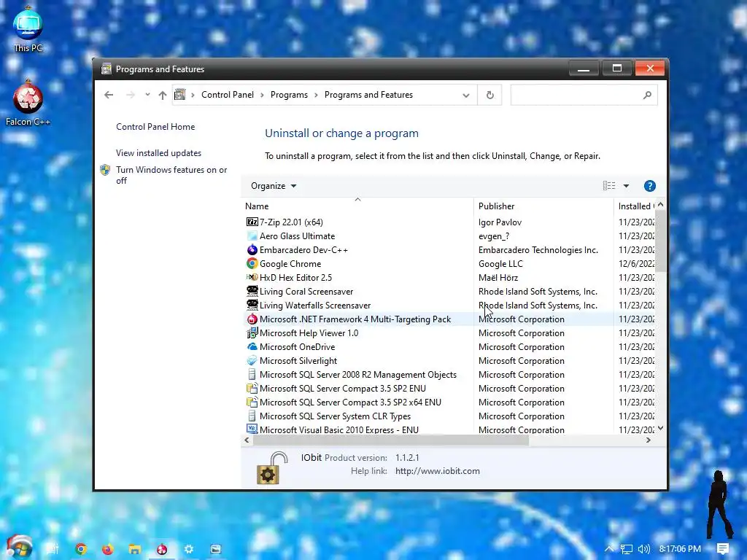The height and width of the screenshot is (560, 747).
Task: Open the help question mark icon
Action: click(649, 186)
